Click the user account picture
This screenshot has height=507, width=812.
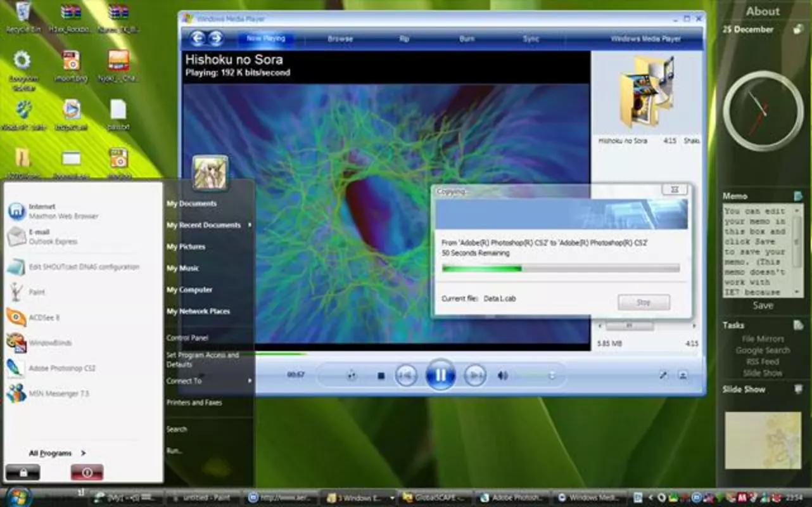click(210, 172)
